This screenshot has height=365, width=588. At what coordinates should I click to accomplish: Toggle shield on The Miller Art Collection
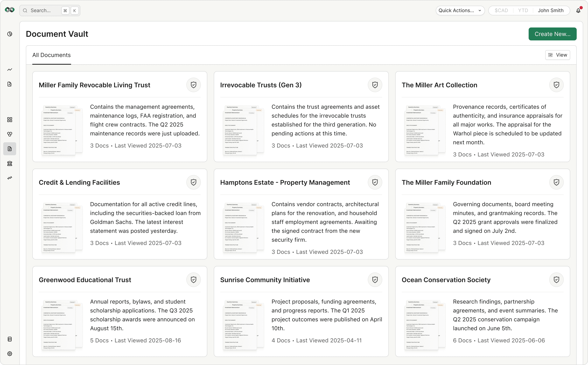556,85
